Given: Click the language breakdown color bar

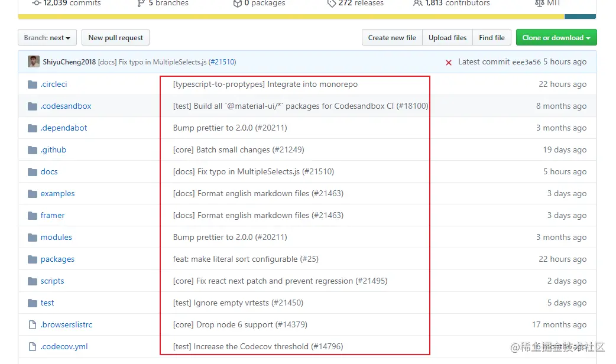Looking at the screenshot, I should [307, 17].
